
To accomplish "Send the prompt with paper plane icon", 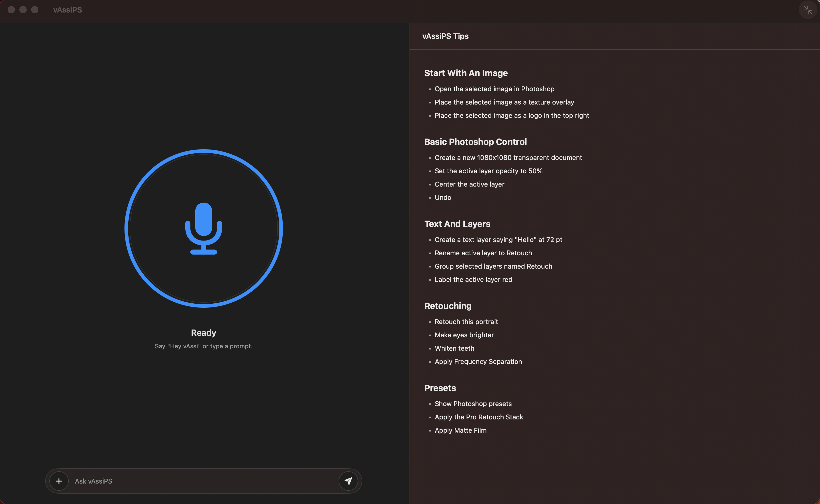I will click(348, 481).
